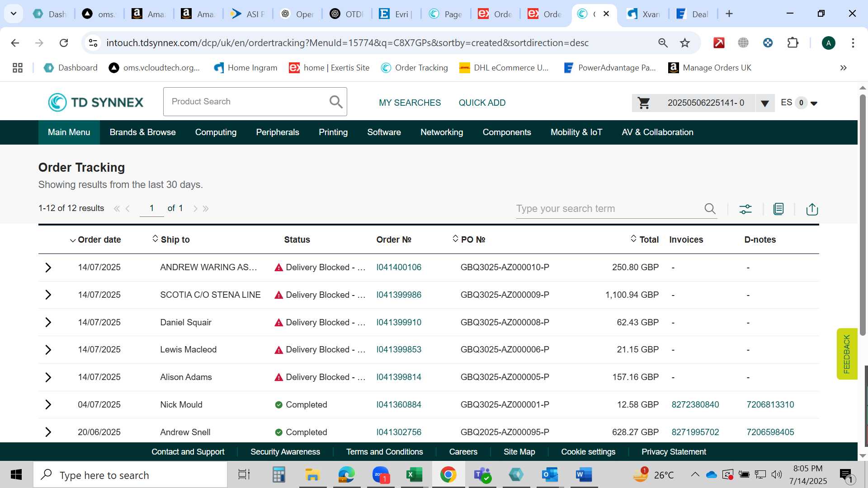Click the page vertical scrollbar

(x=863, y=216)
